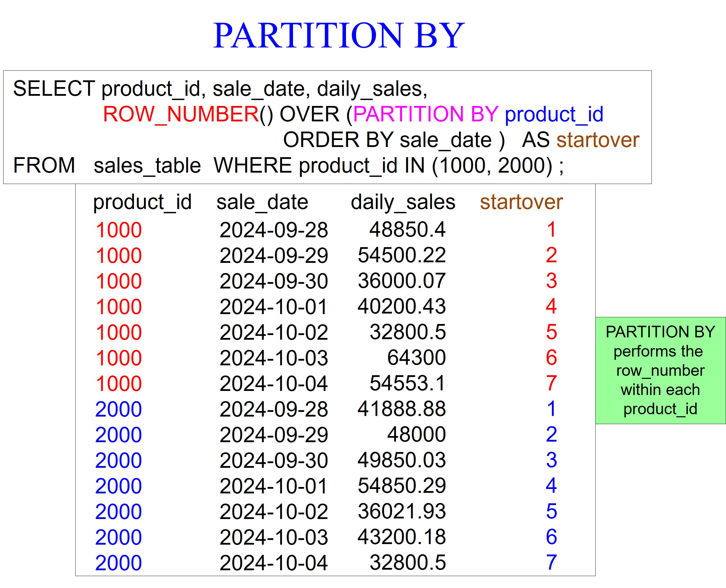Click daily sales value 48850.4
Viewport: 726px width, 588px height.
pos(407,229)
